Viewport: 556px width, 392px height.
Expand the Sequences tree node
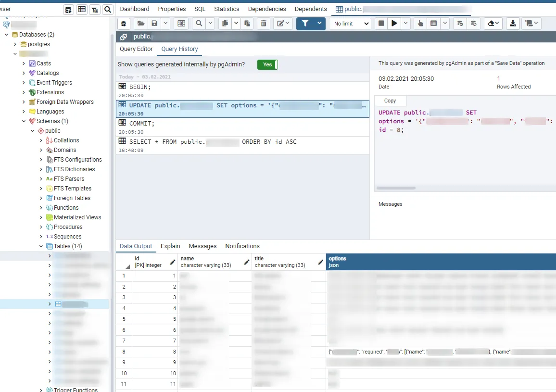[41, 236]
